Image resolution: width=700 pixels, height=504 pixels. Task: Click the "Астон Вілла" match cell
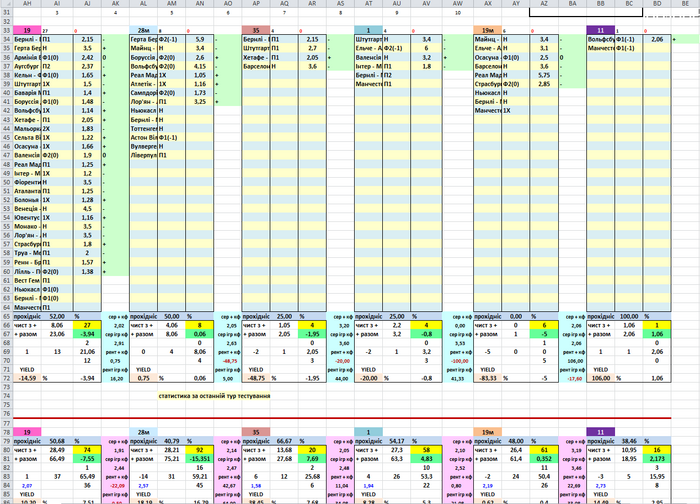click(143, 137)
